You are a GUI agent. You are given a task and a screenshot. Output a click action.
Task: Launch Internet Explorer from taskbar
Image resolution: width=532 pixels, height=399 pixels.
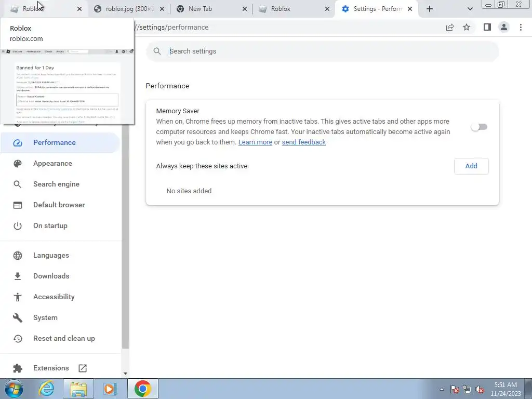point(46,389)
